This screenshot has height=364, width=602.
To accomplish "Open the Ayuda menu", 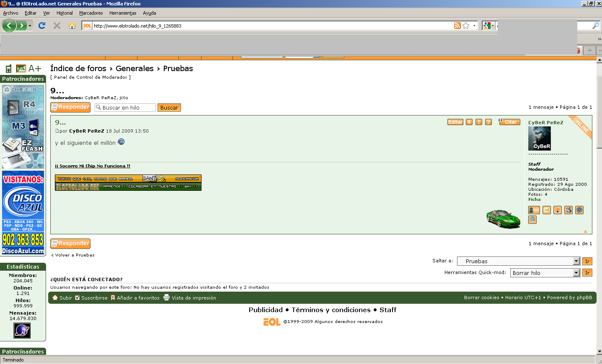I will tap(150, 13).
